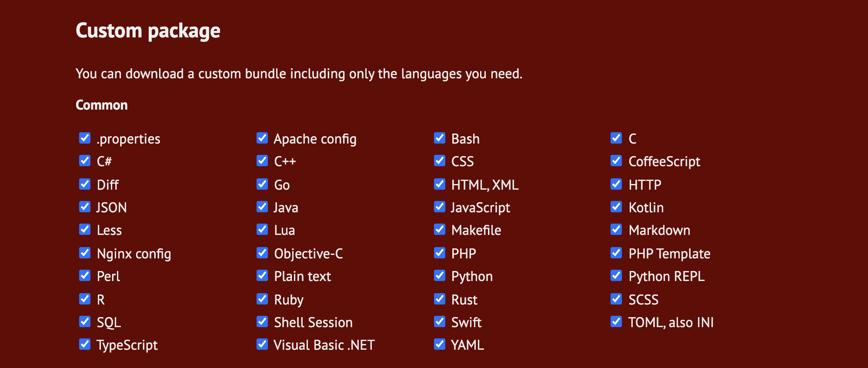Uncheck the .properties language checkbox
Screen dimensions: 868x368
[85, 138]
